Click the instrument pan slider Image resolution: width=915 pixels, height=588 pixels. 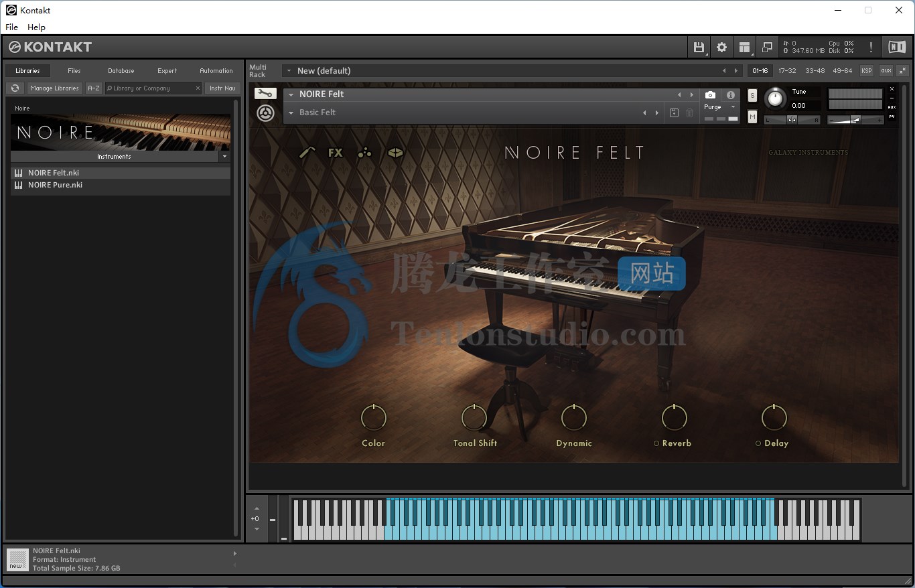[792, 120]
